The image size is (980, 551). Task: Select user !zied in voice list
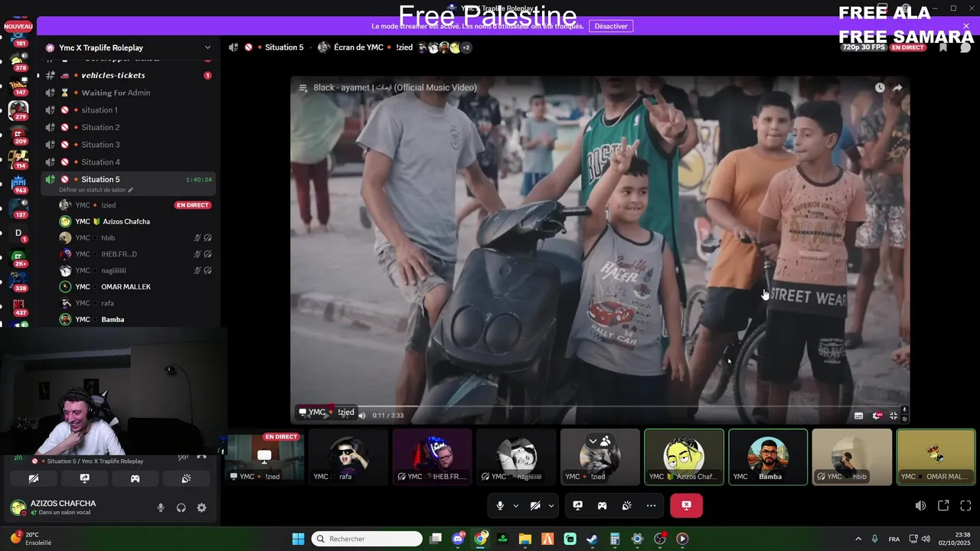tap(135, 205)
